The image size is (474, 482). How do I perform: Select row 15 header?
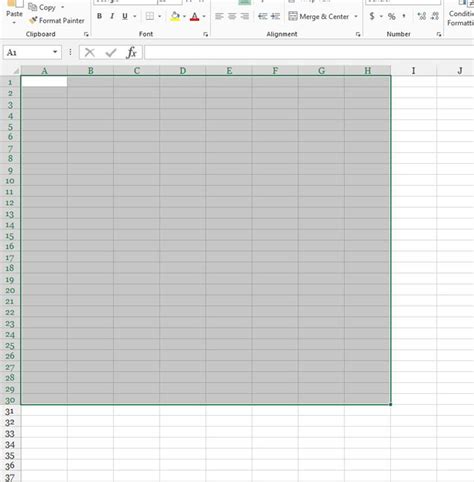(10, 236)
